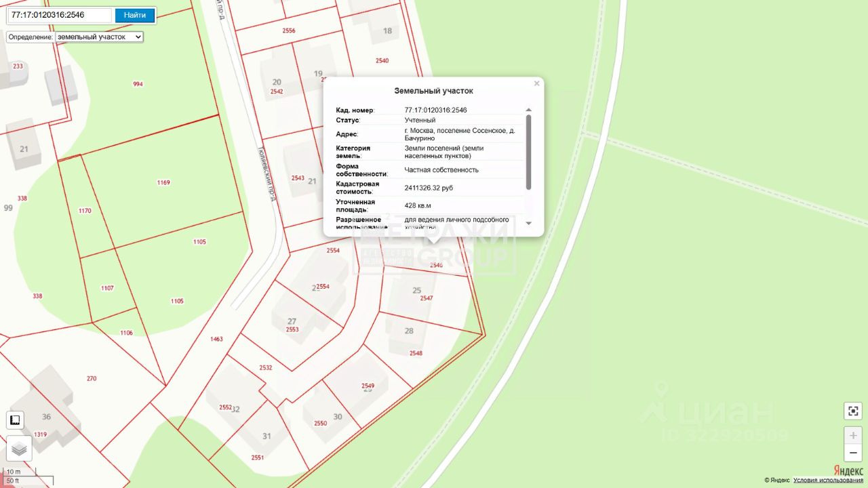Zoom out with the minus button
This screenshot has height=488, width=868.
(853, 453)
